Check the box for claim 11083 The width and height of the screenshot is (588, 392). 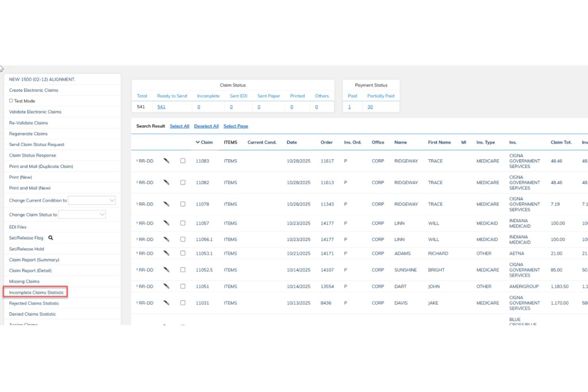pos(183,161)
